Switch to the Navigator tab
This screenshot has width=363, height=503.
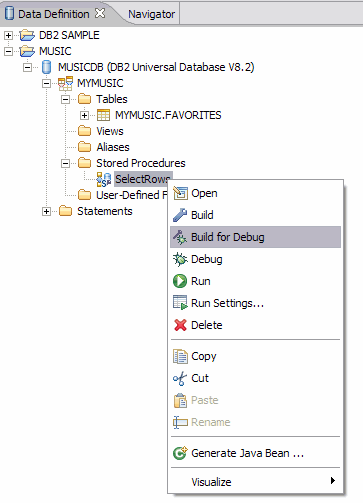point(151,14)
